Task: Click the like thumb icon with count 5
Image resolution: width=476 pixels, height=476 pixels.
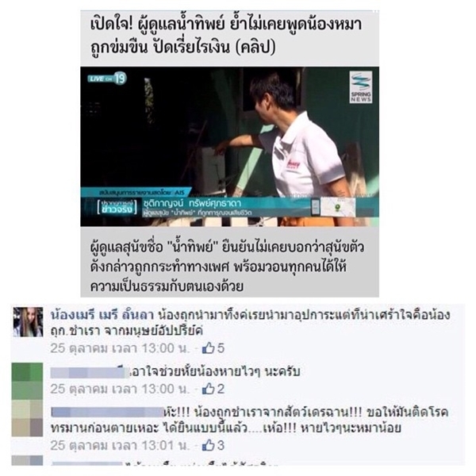Action: 208,348
